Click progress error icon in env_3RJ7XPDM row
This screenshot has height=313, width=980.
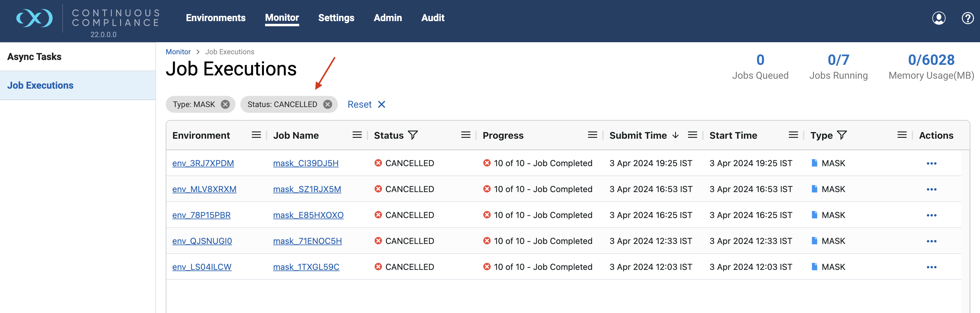(487, 163)
